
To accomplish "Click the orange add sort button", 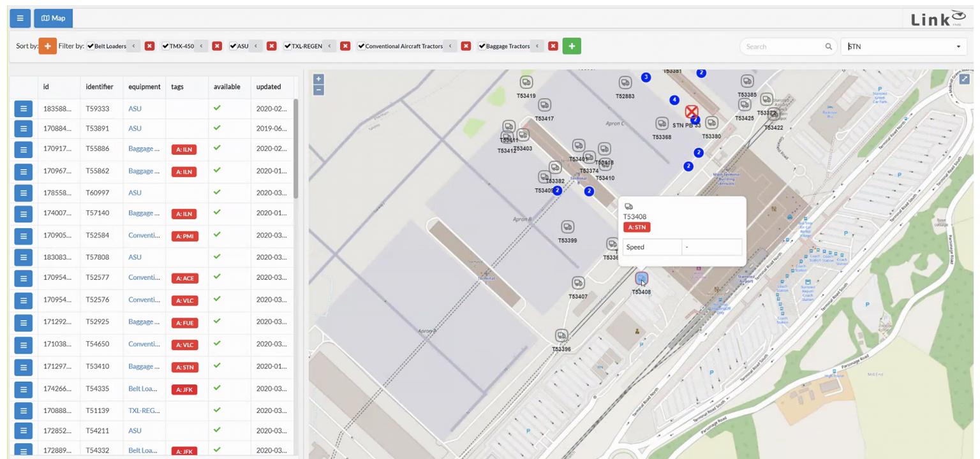I will pos(47,46).
